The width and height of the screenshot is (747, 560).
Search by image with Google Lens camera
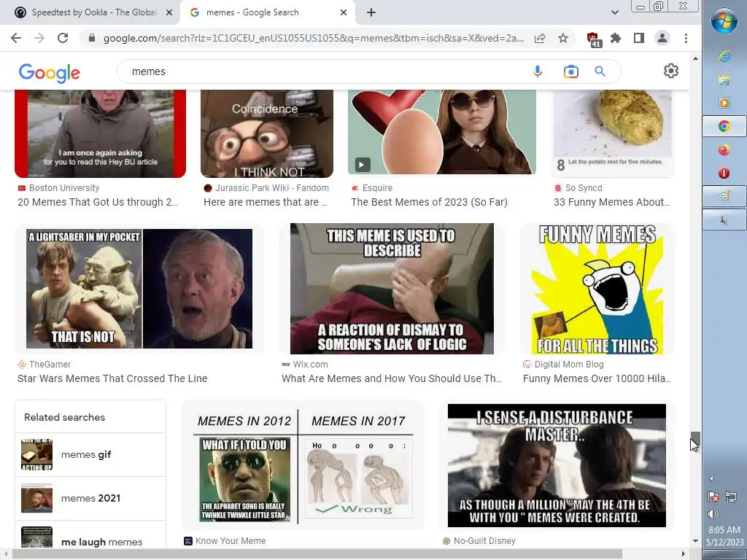[x=570, y=71]
